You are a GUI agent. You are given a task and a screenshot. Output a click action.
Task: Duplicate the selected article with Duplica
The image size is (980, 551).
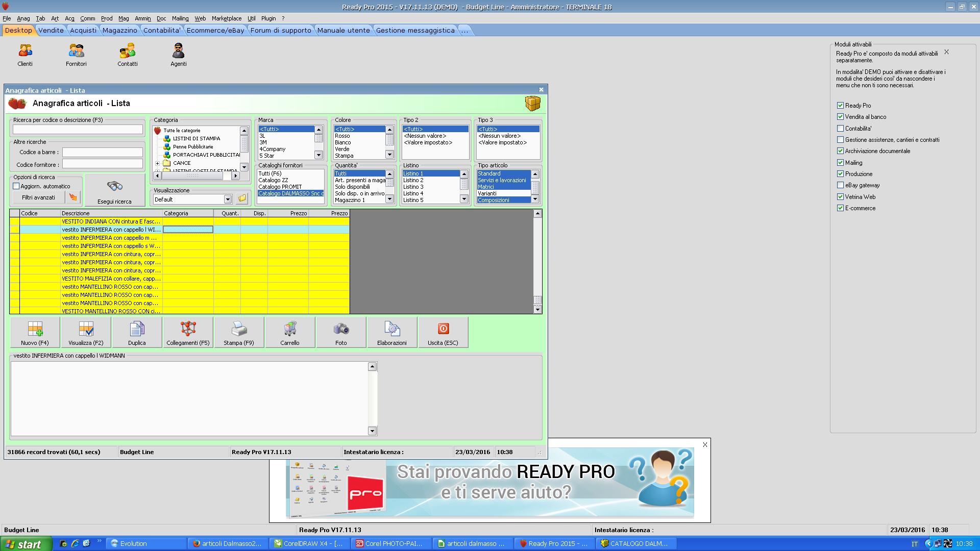(x=137, y=333)
